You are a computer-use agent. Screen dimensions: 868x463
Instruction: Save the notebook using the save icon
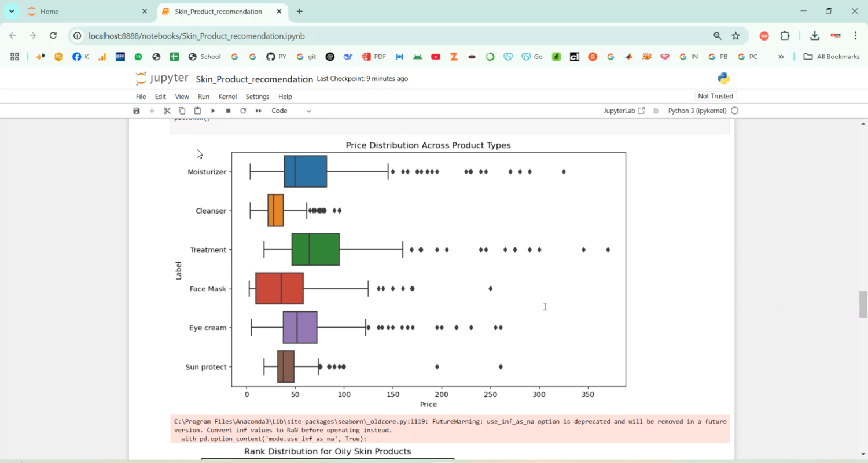pyautogui.click(x=136, y=111)
